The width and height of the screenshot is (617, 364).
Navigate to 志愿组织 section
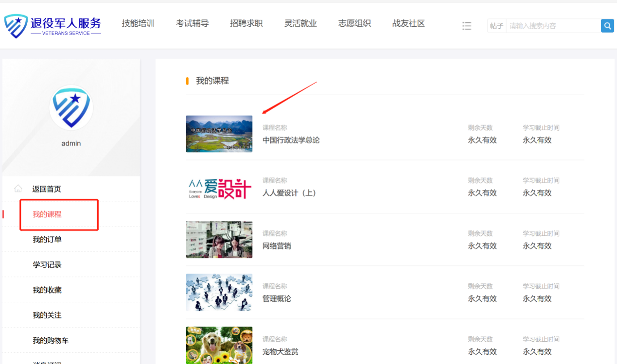(x=354, y=23)
